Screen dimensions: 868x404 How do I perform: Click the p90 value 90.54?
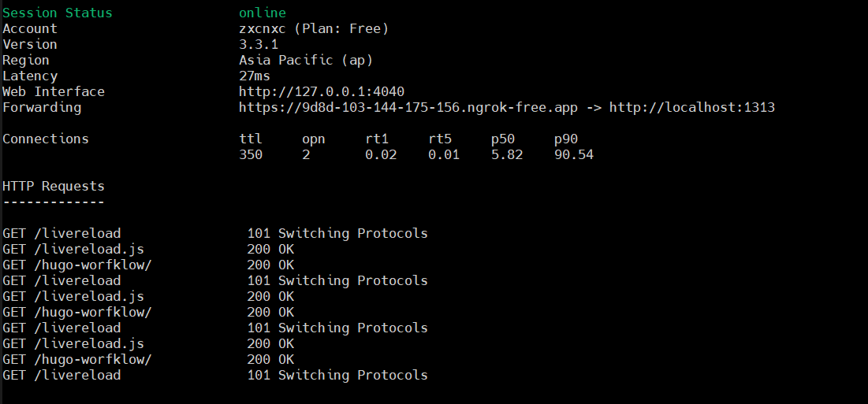click(574, 154)
